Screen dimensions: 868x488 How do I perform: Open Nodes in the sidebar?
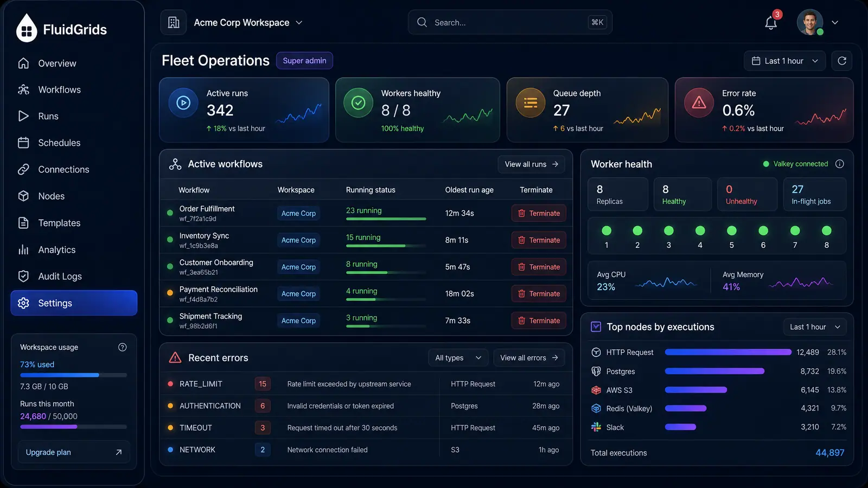[74, 196]
